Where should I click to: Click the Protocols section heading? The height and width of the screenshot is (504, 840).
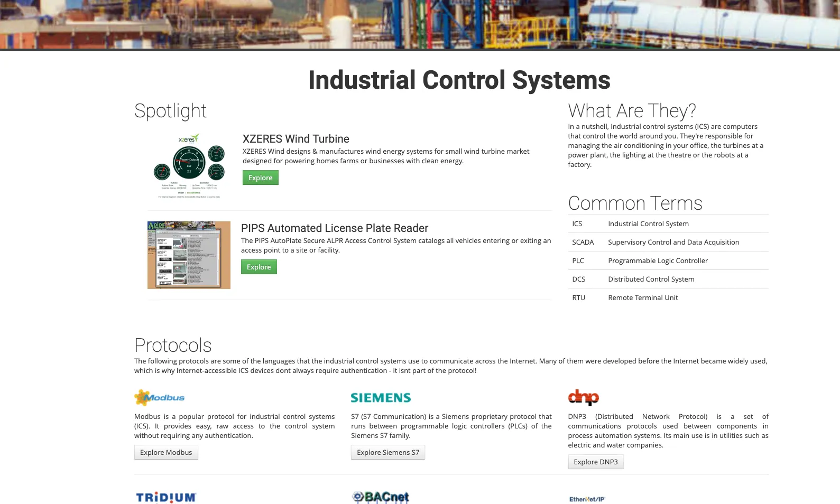[x=173, y=346]
